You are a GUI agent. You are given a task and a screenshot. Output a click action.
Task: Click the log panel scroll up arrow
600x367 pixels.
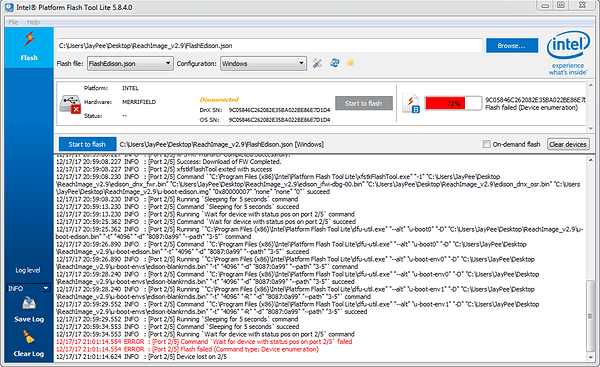(590, 160)
